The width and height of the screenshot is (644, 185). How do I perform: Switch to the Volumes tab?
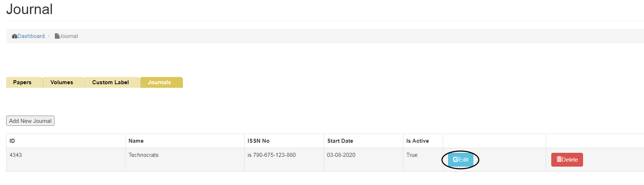[62, 82]
